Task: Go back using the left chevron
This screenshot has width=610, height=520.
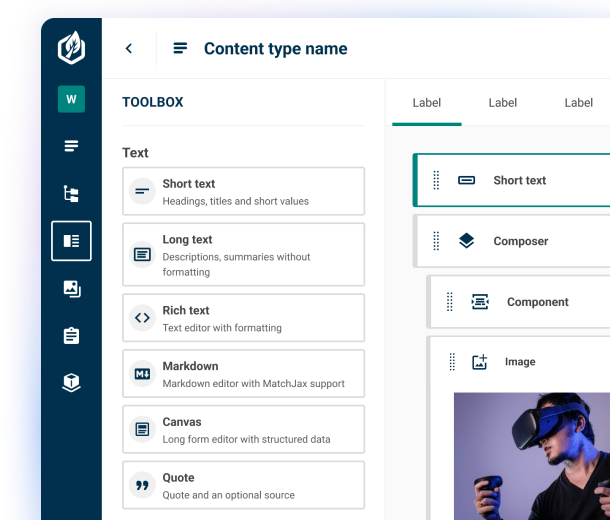Action: [x=129, y=48]
